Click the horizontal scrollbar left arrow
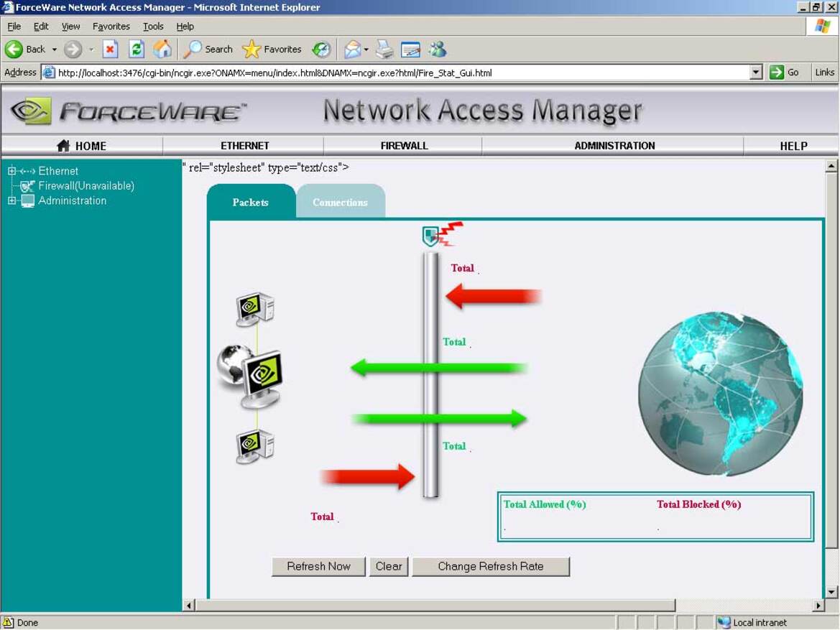The height and width of the screenshot is (630, 840). tap(188, 606)
